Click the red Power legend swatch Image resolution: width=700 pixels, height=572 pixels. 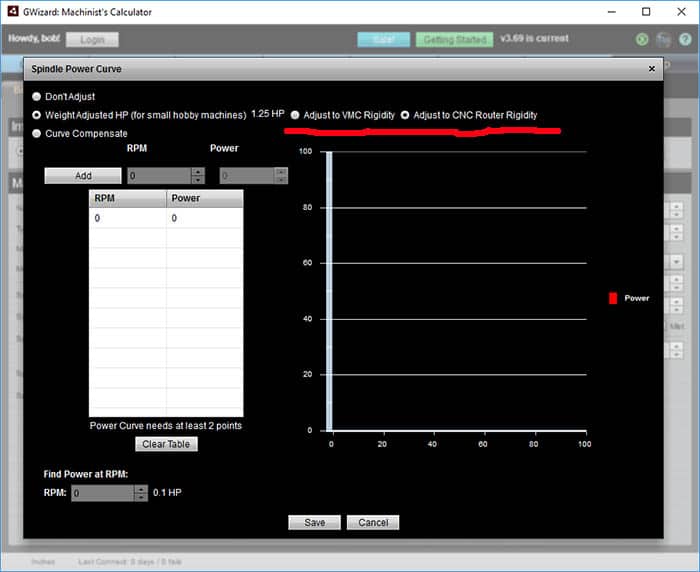(613, 298)
